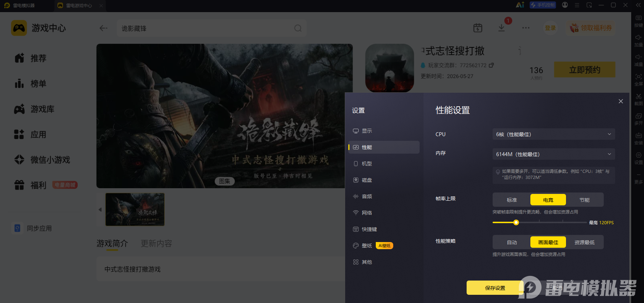This screenshot has height=303, width=644.
Task: Click 领取福利券 coupon button
Action: pyautogui.click(x=591, y=28)
